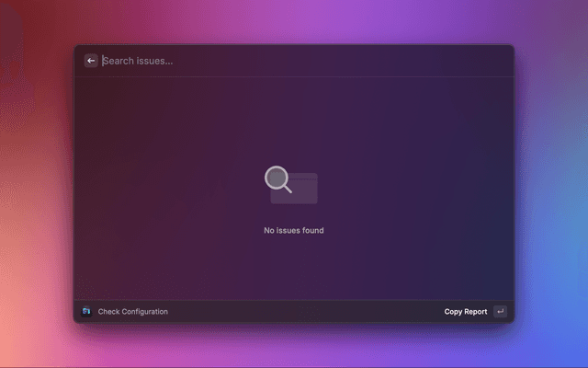This screenshot has height=368, width=588.
Task: Click the small blue icon in the footer
Action: (x=86, y=312)
